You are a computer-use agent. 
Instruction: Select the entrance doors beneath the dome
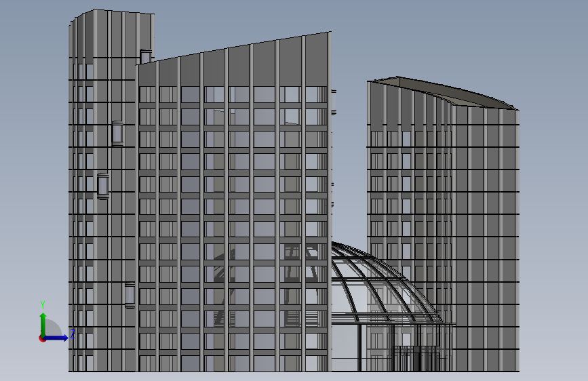[x=416, y=358]
